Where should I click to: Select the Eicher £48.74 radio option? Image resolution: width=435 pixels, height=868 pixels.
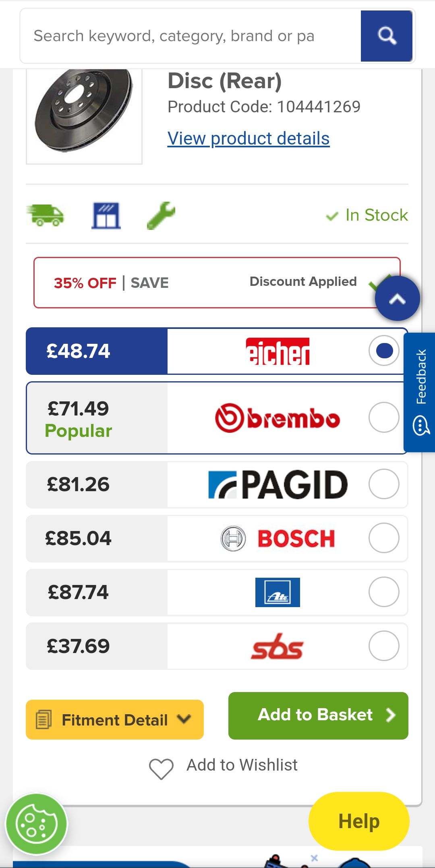click(383, 351)
